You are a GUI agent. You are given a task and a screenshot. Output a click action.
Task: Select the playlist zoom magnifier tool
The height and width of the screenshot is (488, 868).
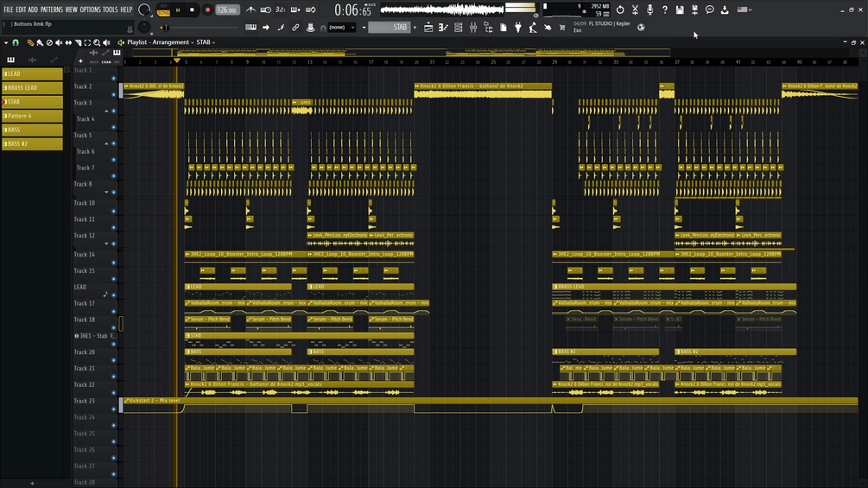(97, 42)
